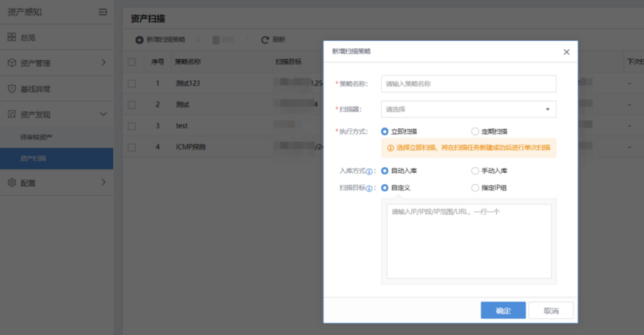Select the 手动入库 radio option

pos(475,171)
